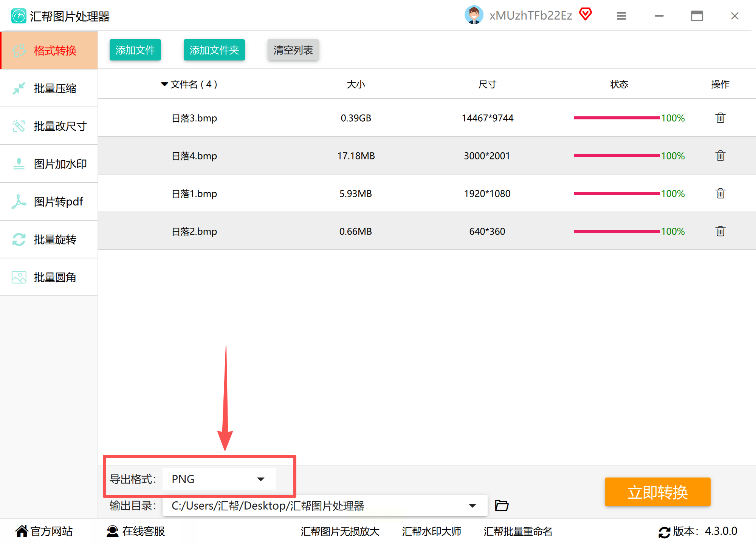Toggle sort arrow beside 文件名 header

click(164, 84)
